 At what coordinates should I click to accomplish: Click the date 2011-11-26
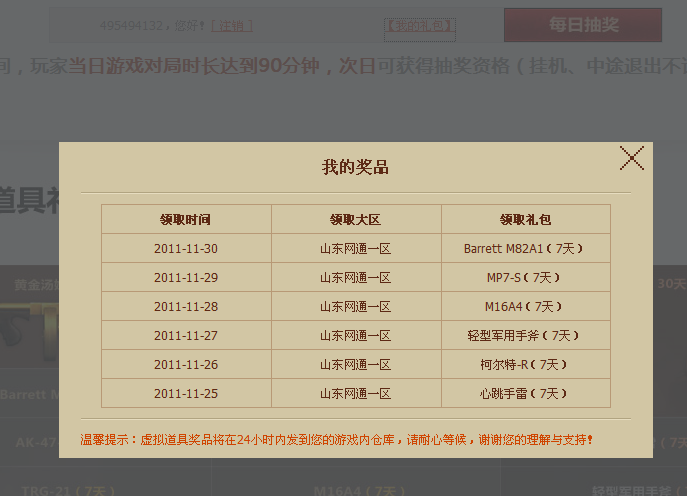point(186,364)
